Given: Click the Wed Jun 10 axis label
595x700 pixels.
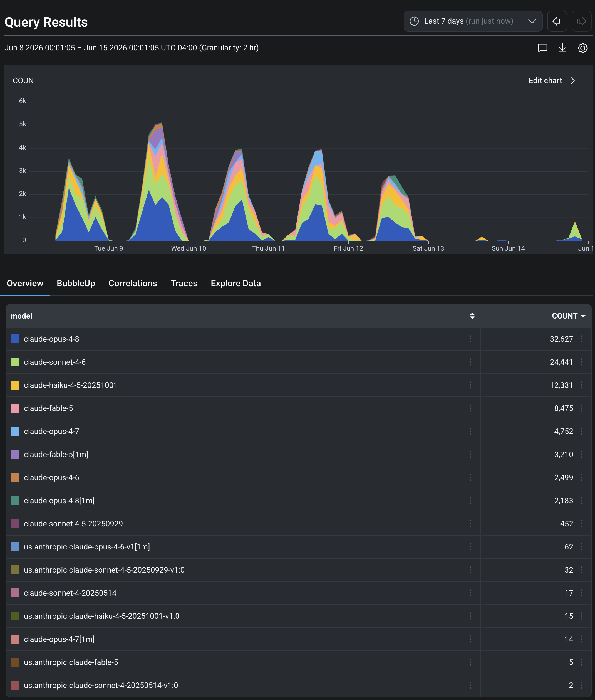Looking at the screenshot, I should click(x=189, y=248).
